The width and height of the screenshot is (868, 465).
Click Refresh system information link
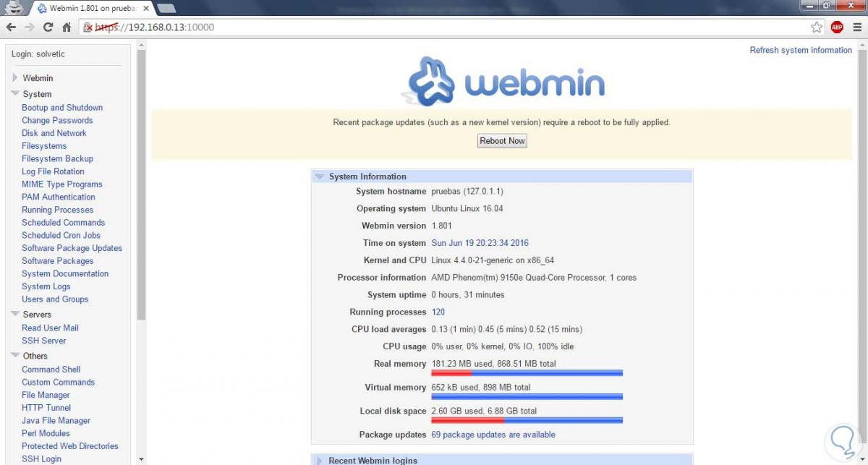[x=801, y=50]
